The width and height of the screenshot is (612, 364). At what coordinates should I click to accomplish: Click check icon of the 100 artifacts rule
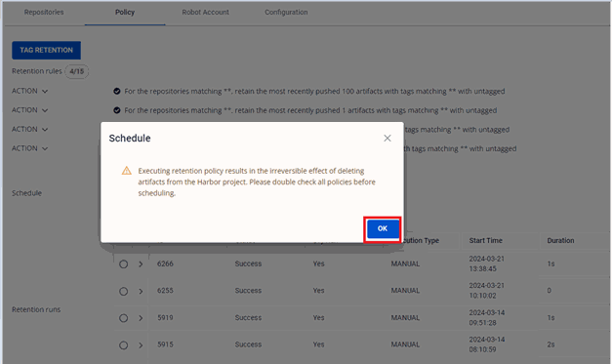tap(117, 92)
